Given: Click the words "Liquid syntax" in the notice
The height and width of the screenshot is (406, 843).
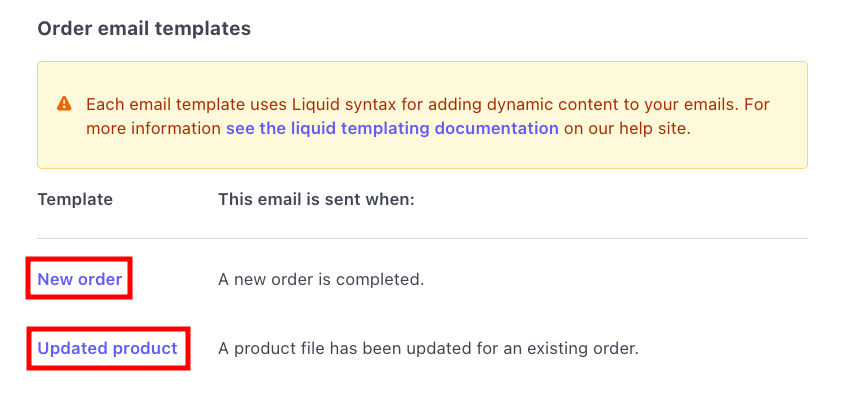Looking at the screenshot, I should tap(342, 104).
